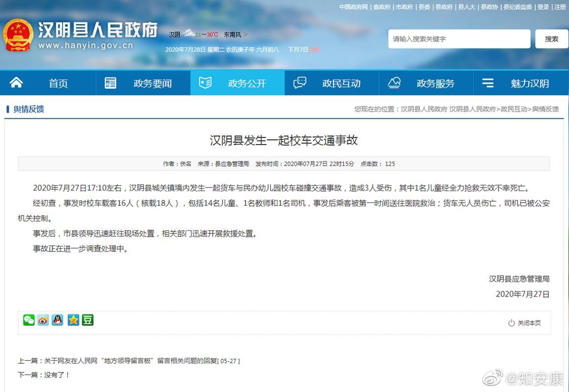The width and height of the screenshot is (569, 392).
Task: Click the service icon beside 政务服务
Action: [394, 83]
